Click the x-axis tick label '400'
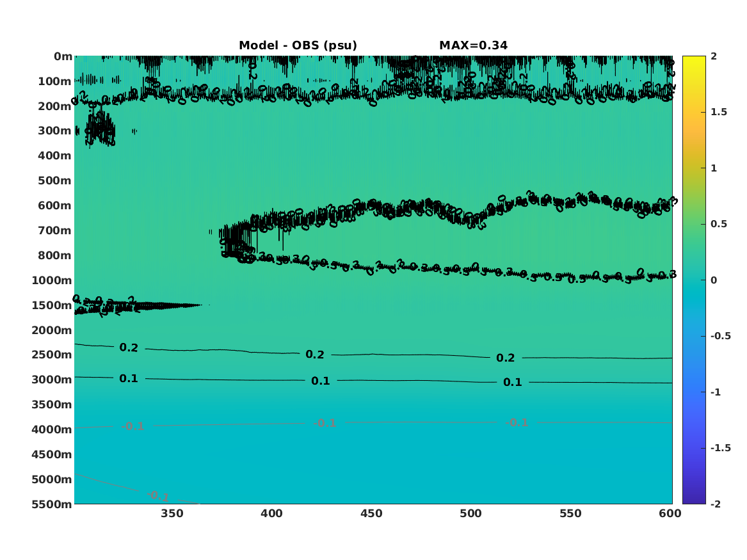 pyautogui.click(x=271, y=513)
